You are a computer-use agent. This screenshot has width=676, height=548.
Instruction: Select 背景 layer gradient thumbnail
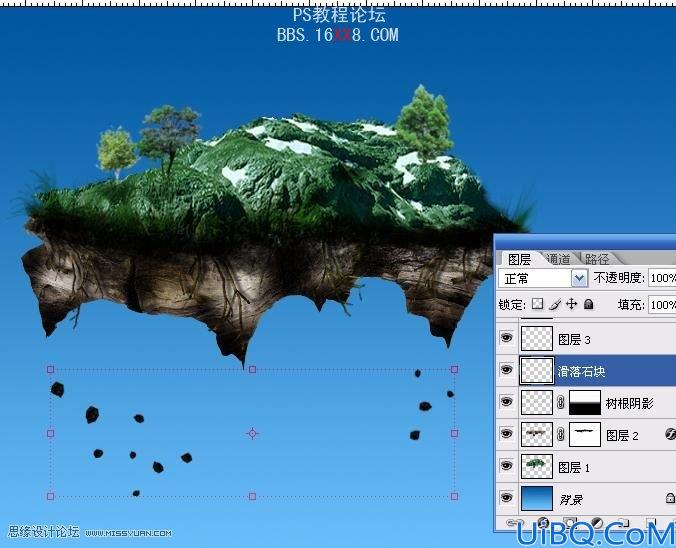pyautogui.click(x=537, y=498)
